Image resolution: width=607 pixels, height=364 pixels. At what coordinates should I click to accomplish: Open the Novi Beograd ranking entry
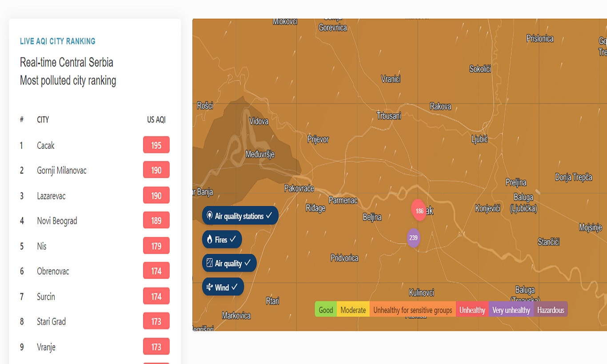click(x=94, y=221)
